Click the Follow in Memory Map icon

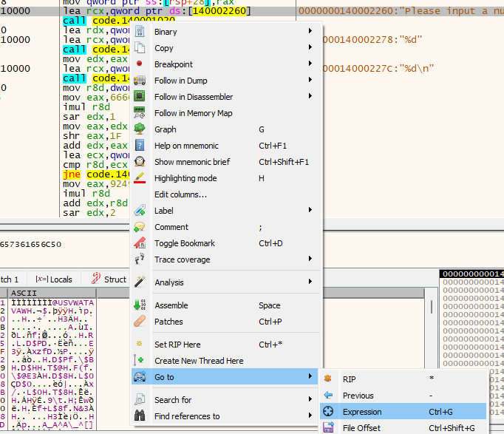coord(140,112)
